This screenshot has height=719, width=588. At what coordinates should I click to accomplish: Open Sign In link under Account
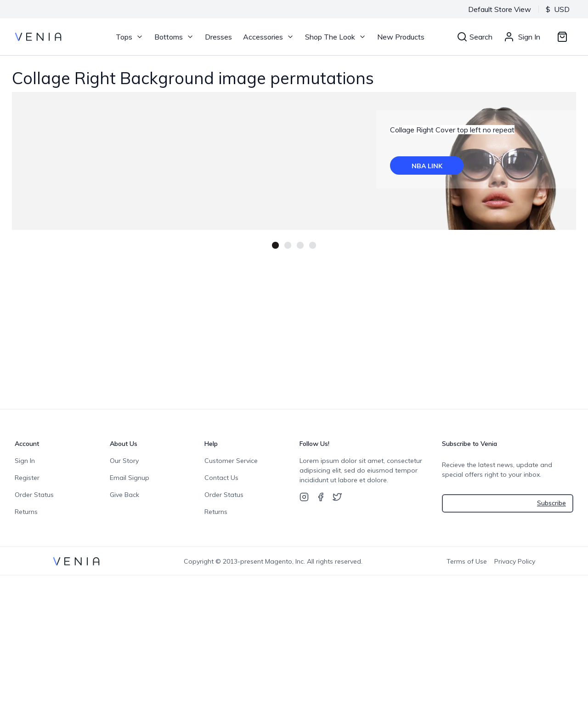(25, 461)
